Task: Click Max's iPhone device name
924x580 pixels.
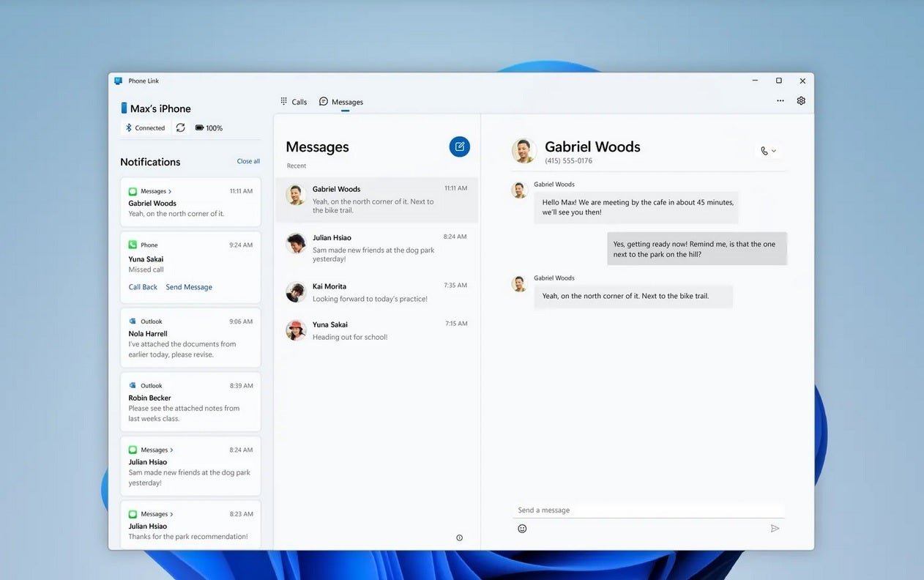Action: [160, 108]
